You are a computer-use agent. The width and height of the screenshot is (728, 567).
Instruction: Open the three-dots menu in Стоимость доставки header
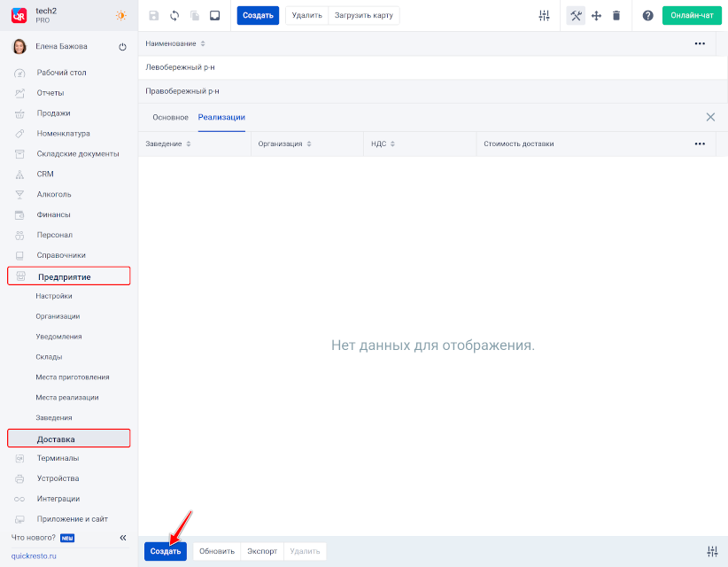[x=700, y=144]
